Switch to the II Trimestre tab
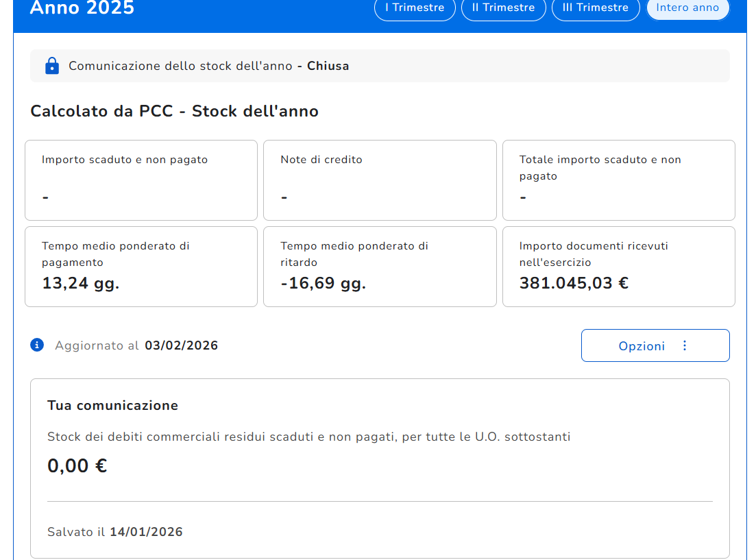 [503, 8]
